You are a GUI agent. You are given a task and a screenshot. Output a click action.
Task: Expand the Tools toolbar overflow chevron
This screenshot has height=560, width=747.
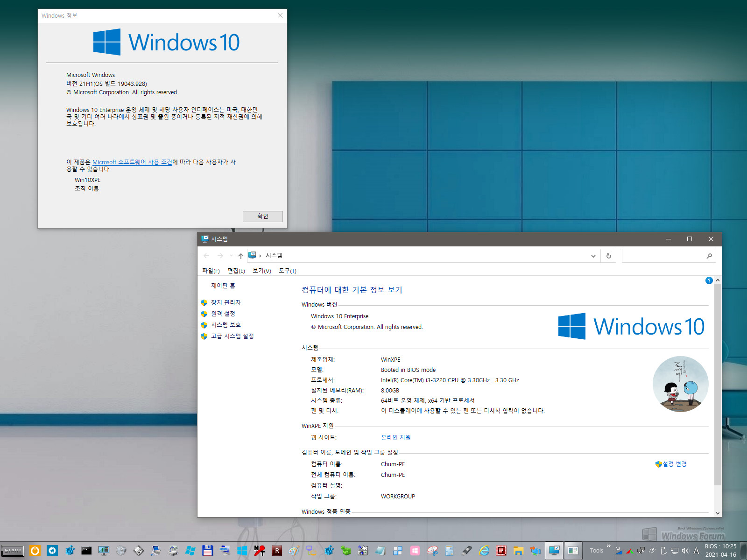609,546
